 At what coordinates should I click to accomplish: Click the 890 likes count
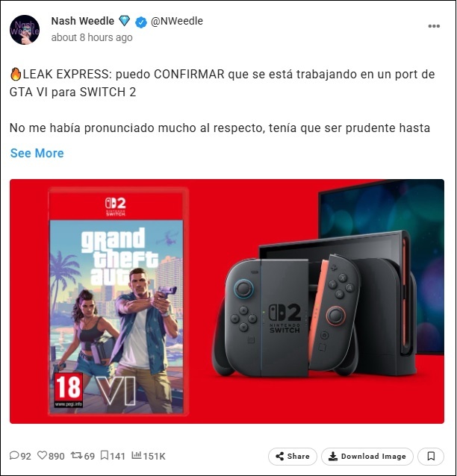tap(57, 456)
